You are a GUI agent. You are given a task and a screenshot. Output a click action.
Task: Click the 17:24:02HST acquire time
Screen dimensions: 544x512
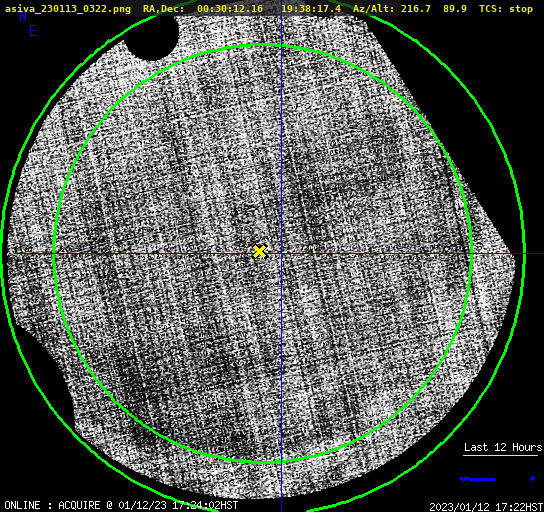(205, 505)
